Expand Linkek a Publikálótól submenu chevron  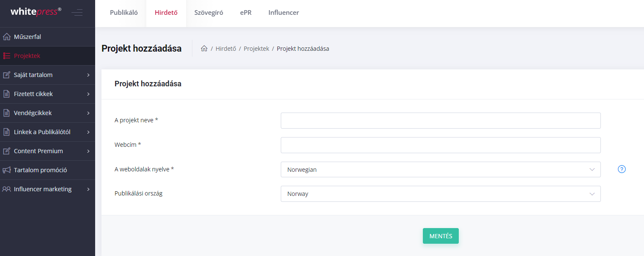point(88,132)
